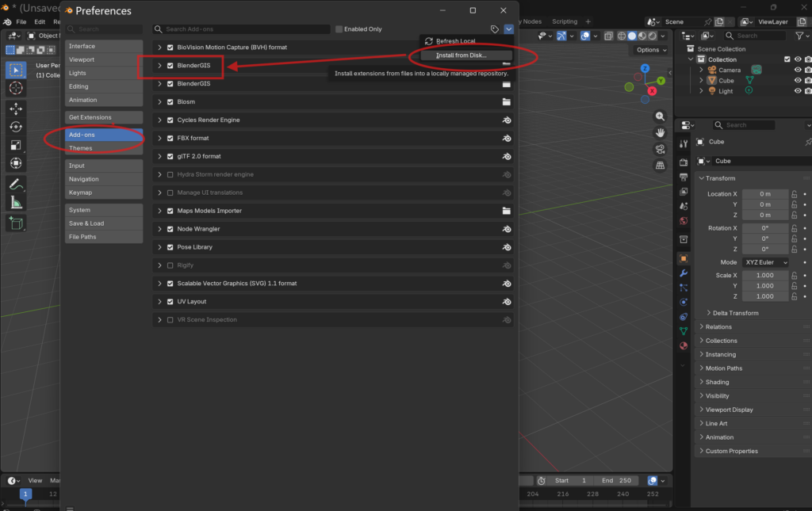Select the Measure tool

(x=16, y=203)
